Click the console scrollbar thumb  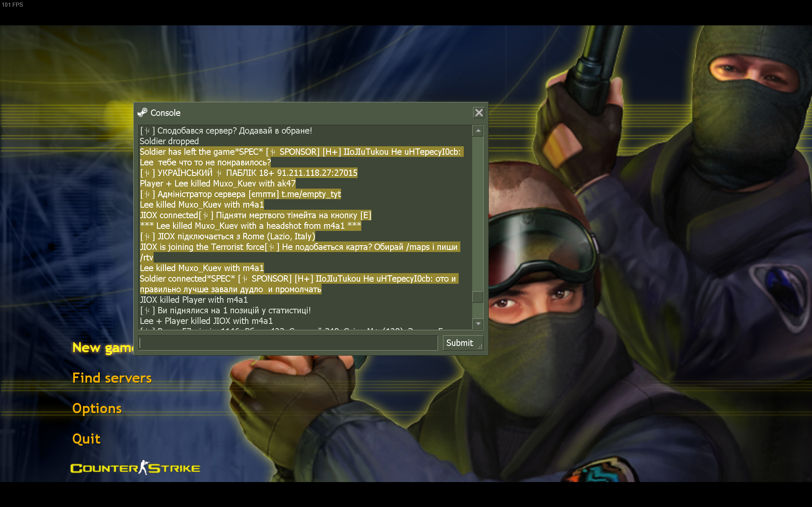478,297
